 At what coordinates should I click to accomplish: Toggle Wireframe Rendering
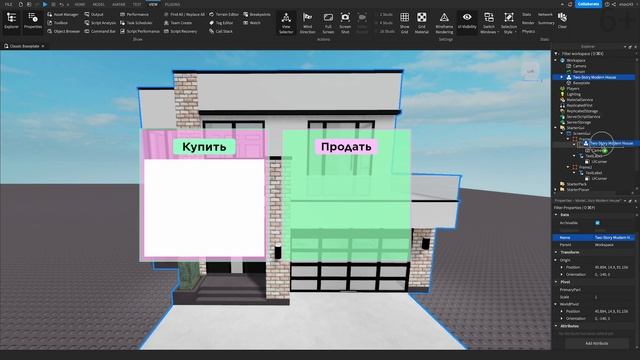tap(444, 23)
